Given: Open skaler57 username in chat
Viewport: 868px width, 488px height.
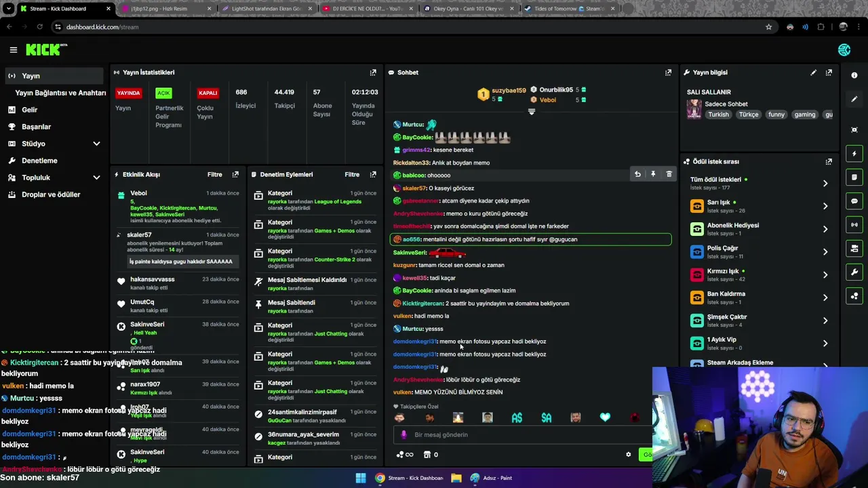Looking at the screenshot, I should click(x=414, y=188).
